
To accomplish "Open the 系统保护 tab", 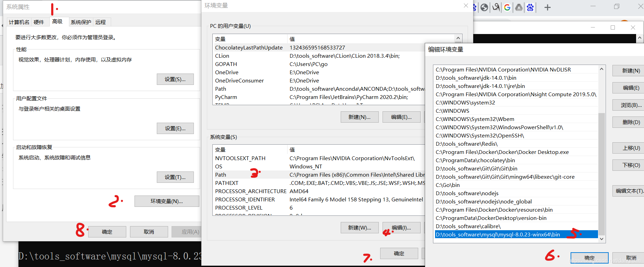I will tap(81, 22).
